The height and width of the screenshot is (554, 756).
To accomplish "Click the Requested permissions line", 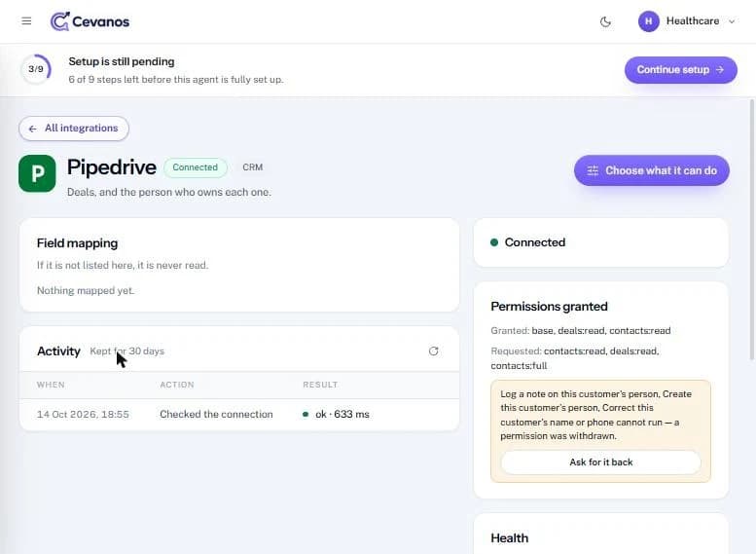I will (x=575, y=358).
